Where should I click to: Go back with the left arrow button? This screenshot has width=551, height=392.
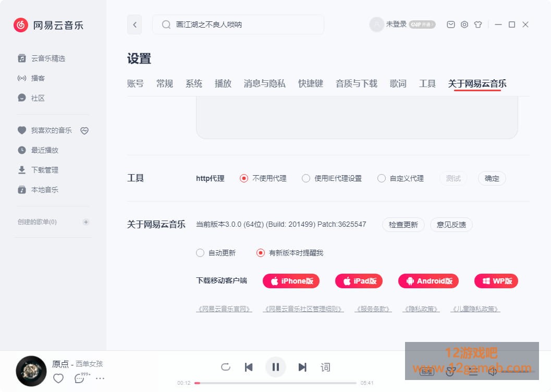(134, 24)
